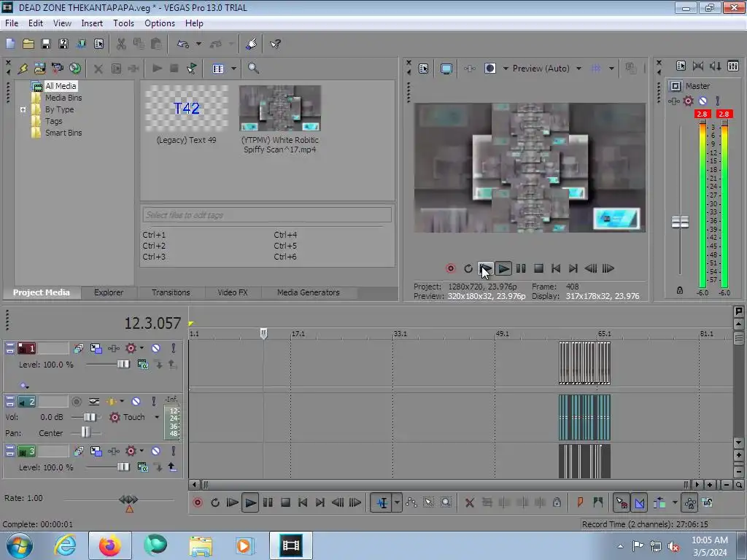The image size is (747, 560).
Task: Open Master Bus FX gear icon
Action: [x=688, y=101]
